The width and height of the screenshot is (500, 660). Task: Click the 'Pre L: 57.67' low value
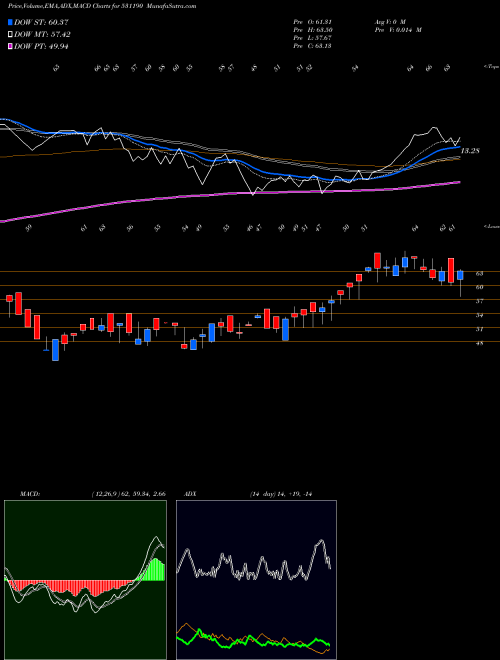point(312,38)
